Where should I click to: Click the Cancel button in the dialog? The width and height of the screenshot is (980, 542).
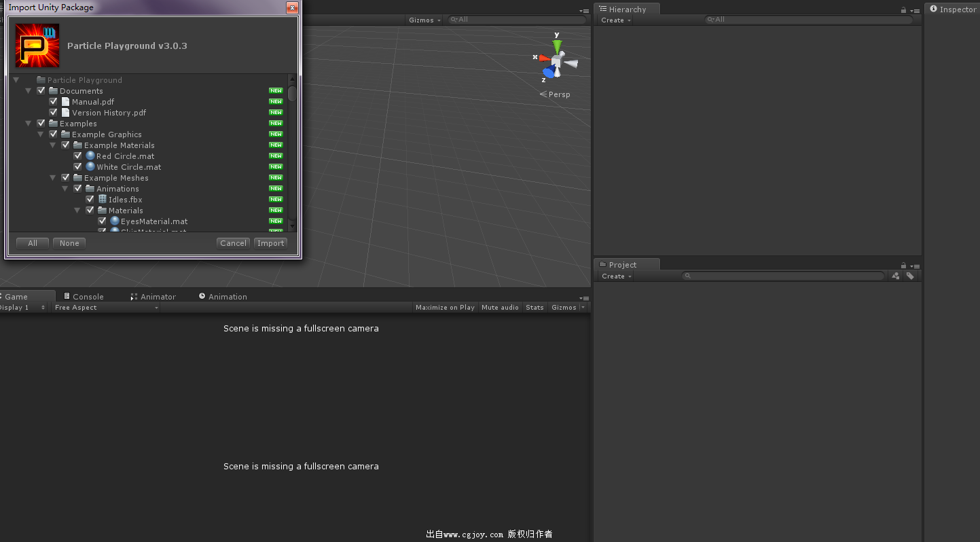click(x=234, y=243)
